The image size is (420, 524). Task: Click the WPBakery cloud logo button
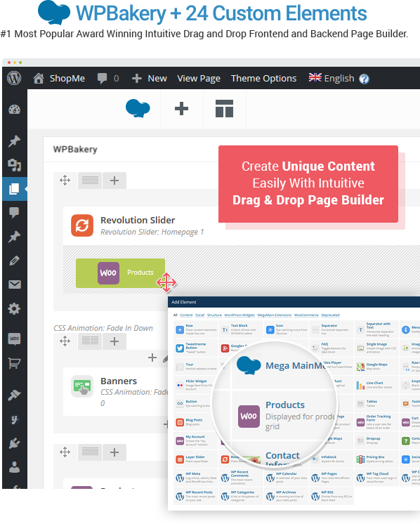click(x=138, y=109)
